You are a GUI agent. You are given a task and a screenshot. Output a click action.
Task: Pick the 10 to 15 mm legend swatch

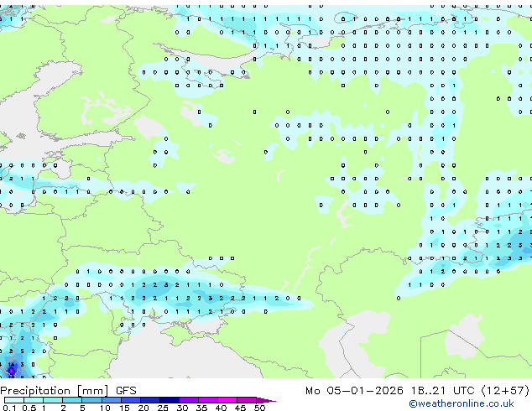point(112,400)
